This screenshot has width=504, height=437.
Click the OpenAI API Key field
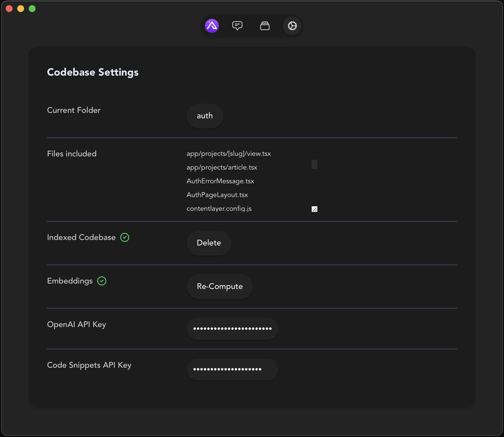coord(232,328)
